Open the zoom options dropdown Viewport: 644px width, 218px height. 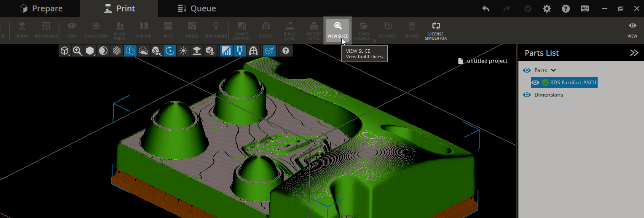point(78,51)
